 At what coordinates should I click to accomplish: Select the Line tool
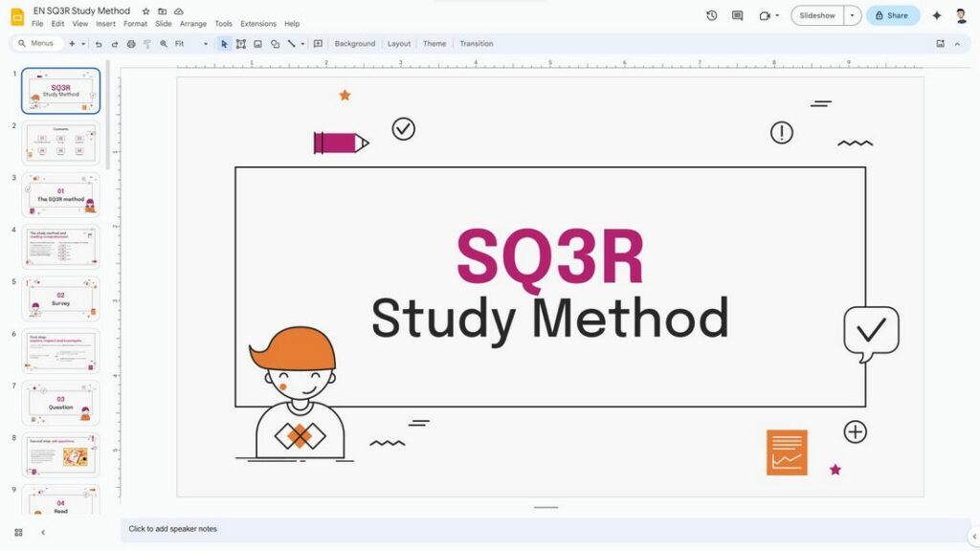coord(291,43)
